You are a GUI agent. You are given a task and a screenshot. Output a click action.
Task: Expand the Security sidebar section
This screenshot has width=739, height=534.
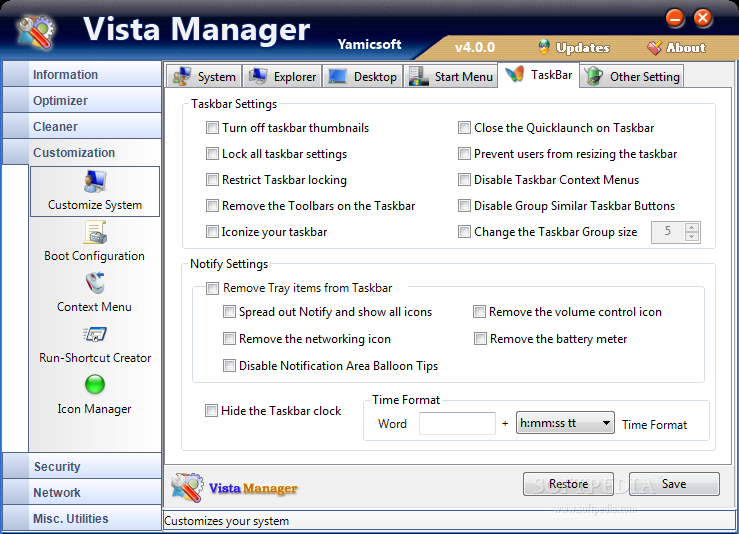coord(82,466)
